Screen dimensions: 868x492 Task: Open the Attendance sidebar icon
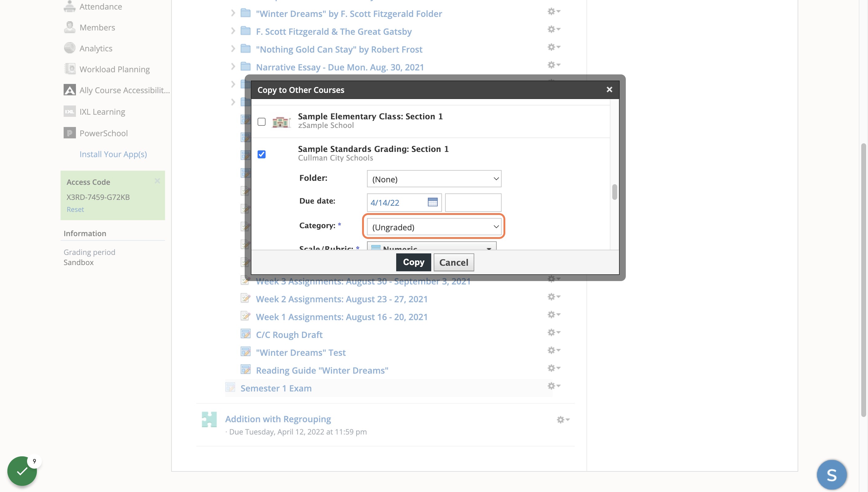pyautogui.click(x=69, y=6)
